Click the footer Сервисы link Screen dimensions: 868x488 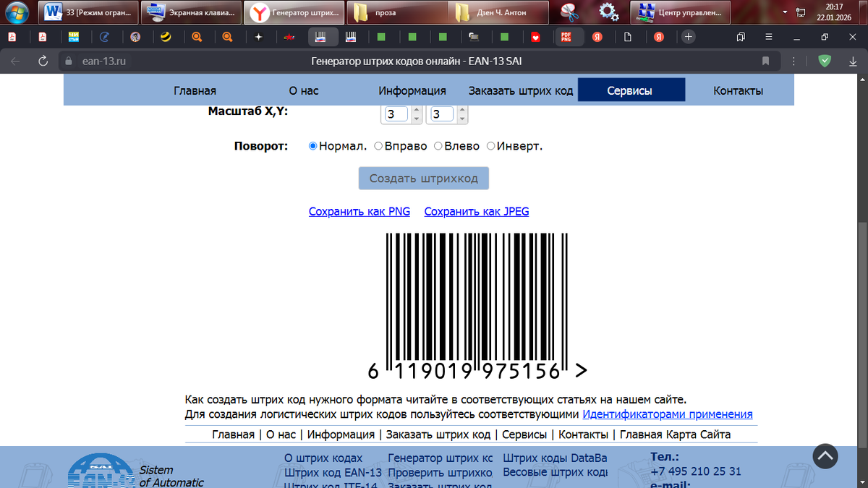click(x=524, y=435)
